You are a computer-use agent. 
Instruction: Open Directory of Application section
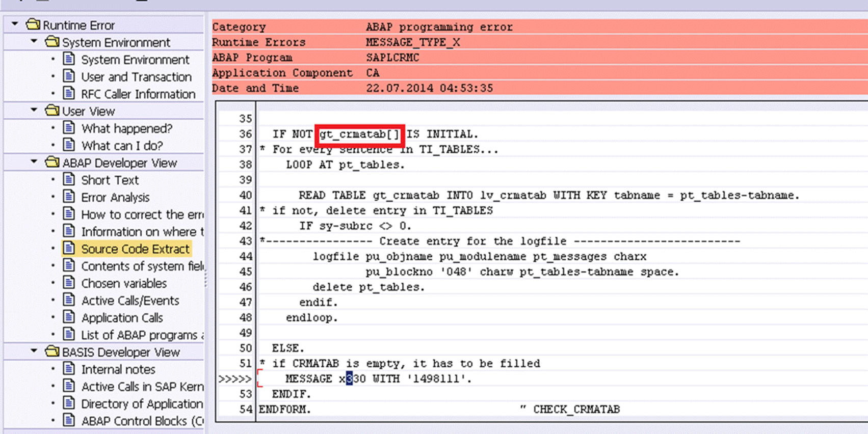click(142, 404)
